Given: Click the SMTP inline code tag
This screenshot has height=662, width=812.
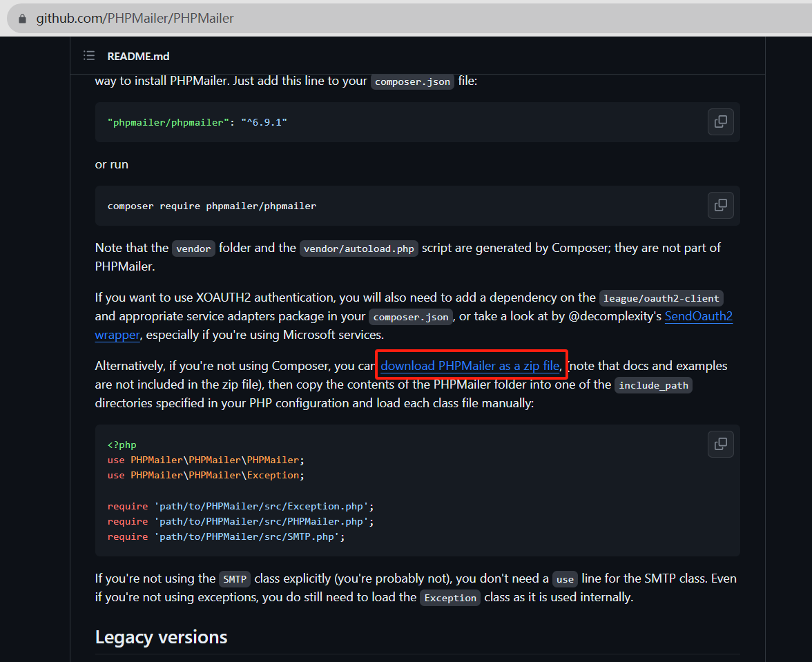Looking at the screenshot, I should (235, 579).
